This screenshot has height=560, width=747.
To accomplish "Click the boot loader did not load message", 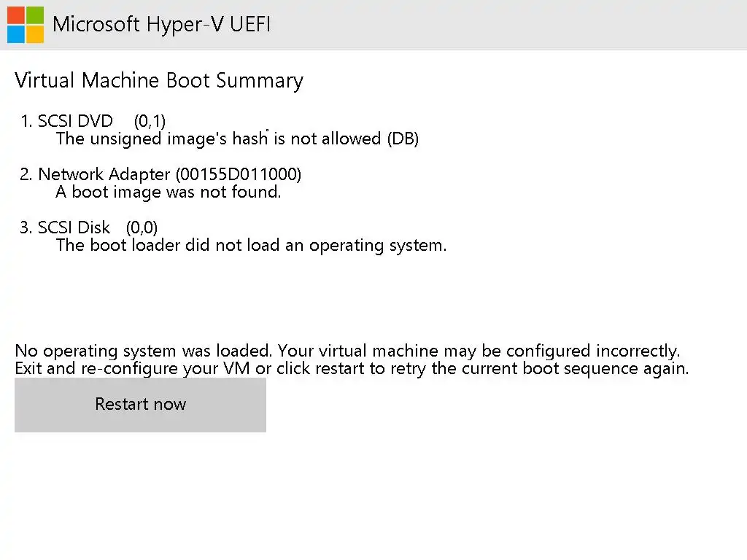I will 251,245.
